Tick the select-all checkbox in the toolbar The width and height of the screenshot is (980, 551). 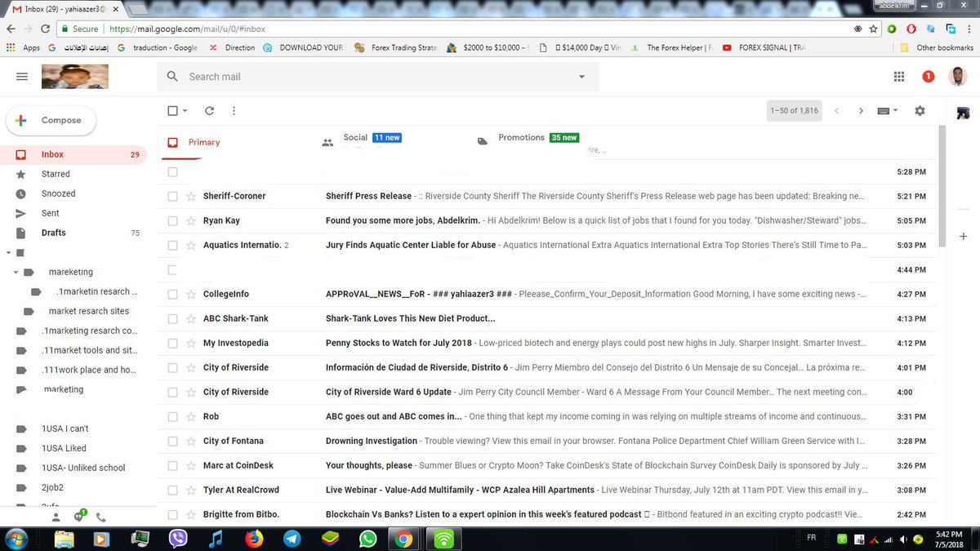172,111
